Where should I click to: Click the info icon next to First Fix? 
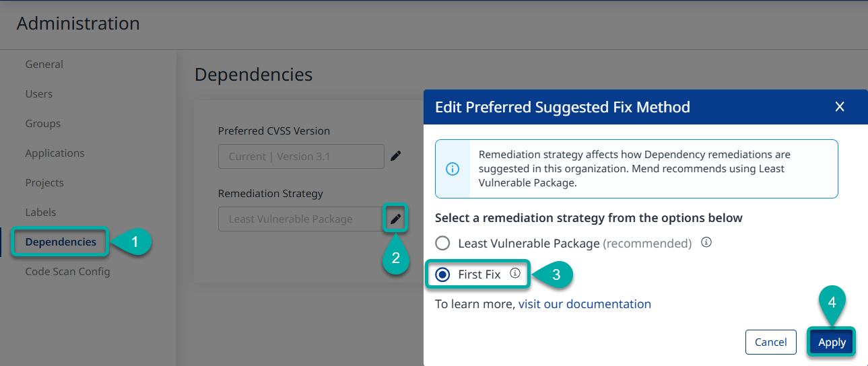(515, 273)
